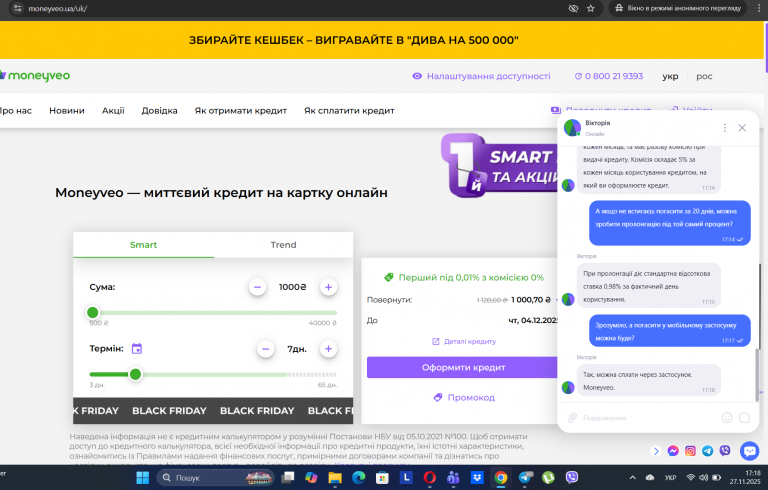Open Dropbox from the taskbar
The height and width of the screenshot is (490, 768).
coord(477,477)
